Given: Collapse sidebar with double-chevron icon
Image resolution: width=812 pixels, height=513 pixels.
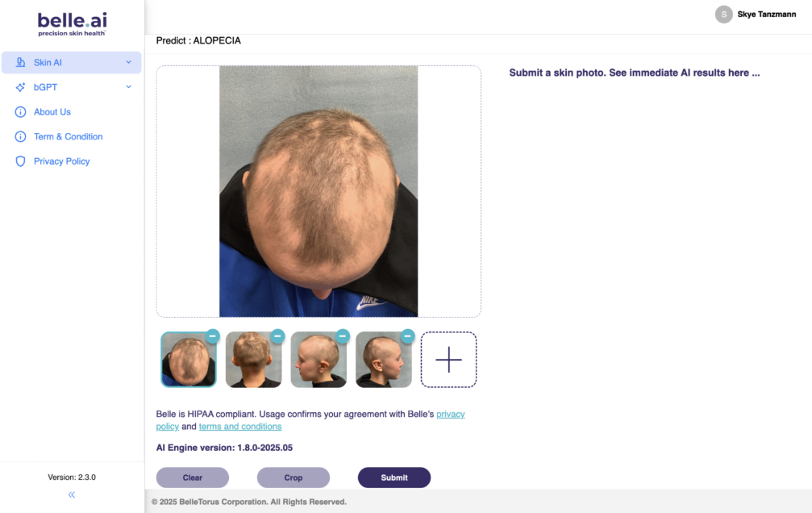Looking at the screenshot, I should [72, 495].
